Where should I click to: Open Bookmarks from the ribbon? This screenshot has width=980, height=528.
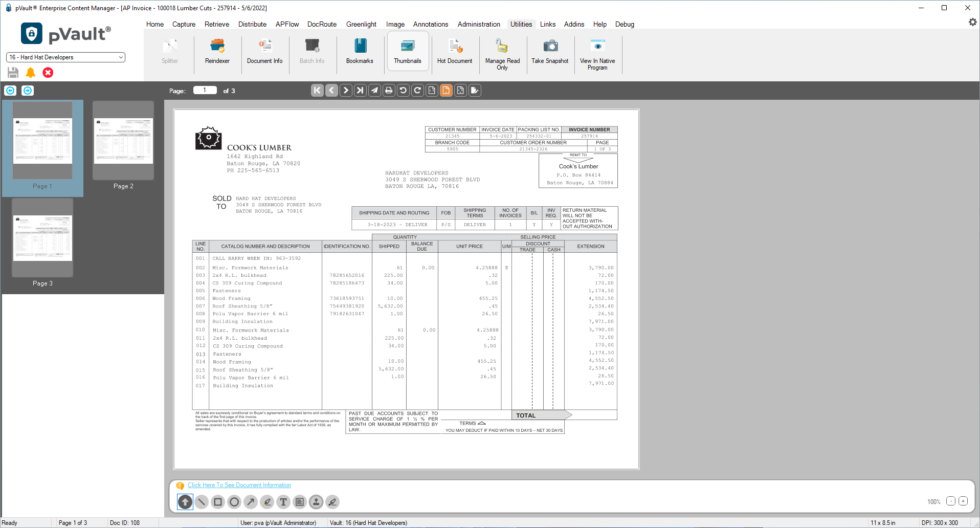360,52
